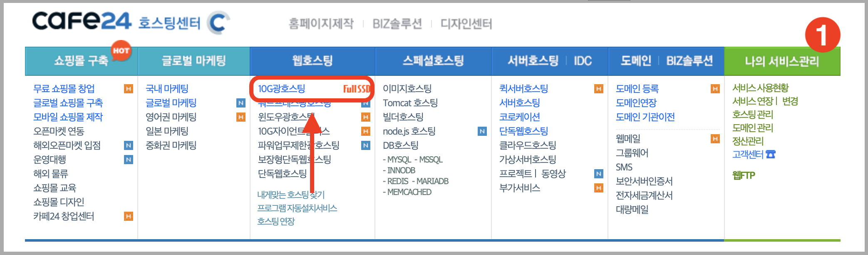Open DB호스팅 link
Screen dimensions: 868x255
(401, 145)
